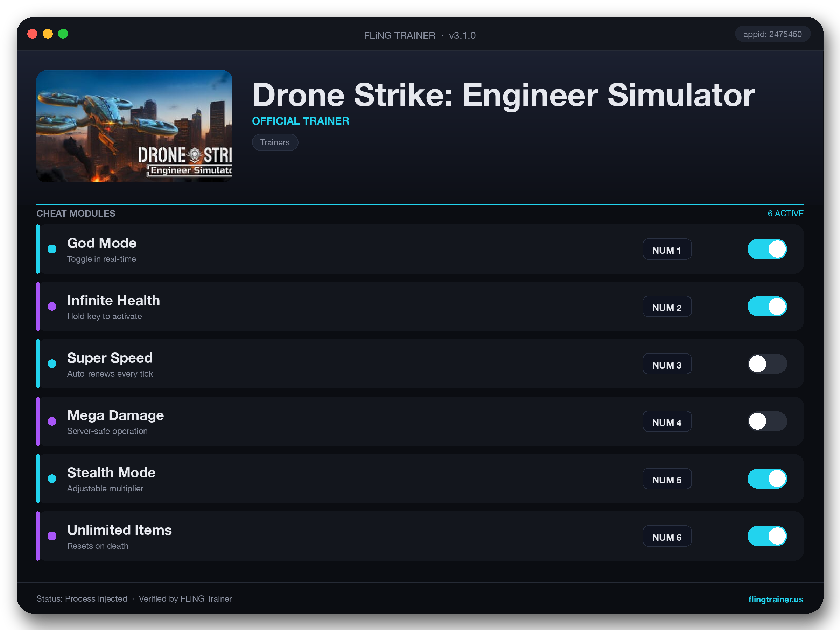Edit the NUM 6 hotkey binding
Screen dimensions: 840x630
click(667, 536)
